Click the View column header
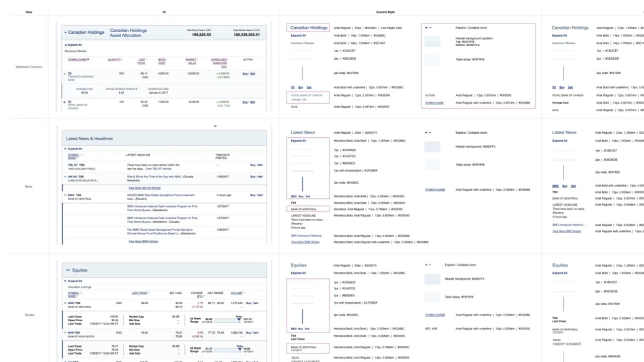 coord(29,12)
